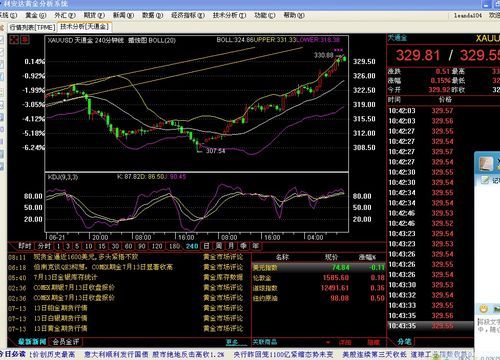Image resolution: width=500 pixels, height=360 pixels.
Task: Select the 即时 chart period
Action: pyautogui.click(x=25, y=246)
